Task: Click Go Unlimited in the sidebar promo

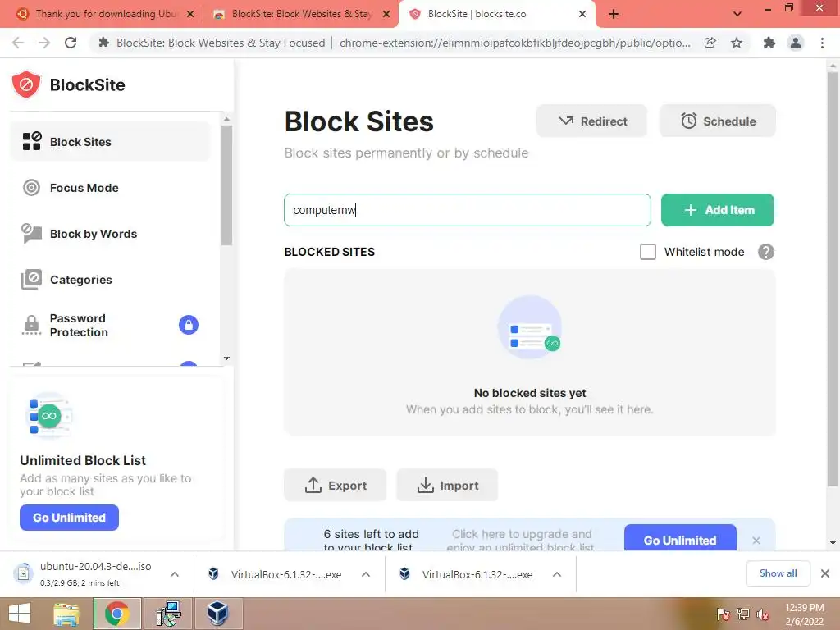Action: tap(69, 518)
